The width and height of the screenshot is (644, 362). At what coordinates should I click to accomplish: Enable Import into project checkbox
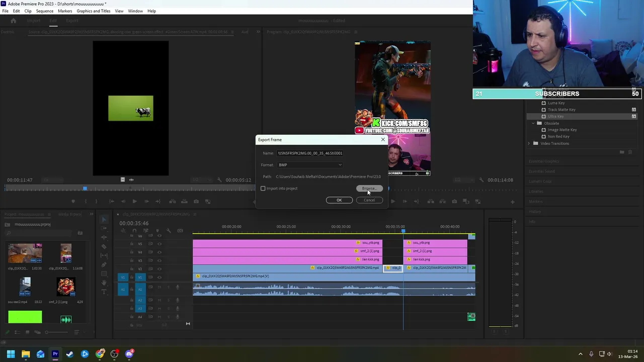click(x=263, y=189)
